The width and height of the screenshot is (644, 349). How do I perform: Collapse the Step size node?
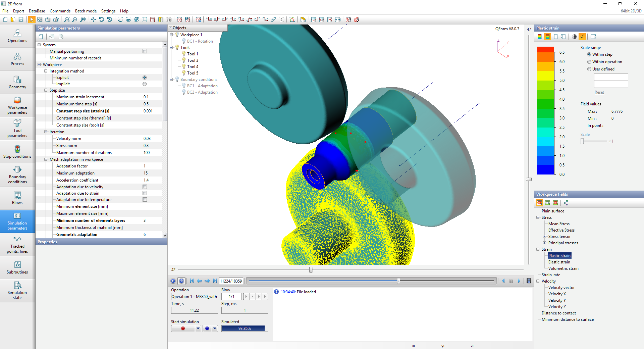[46, 90]
